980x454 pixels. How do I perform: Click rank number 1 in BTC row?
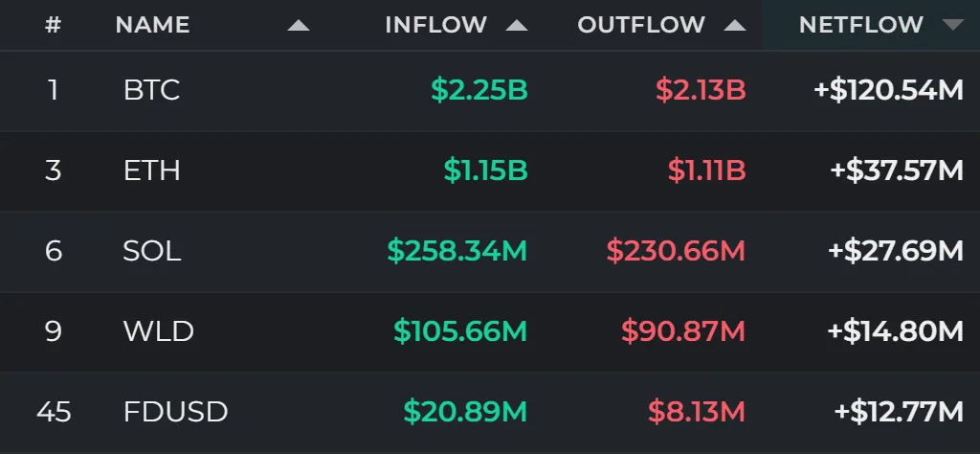[54, 90]
